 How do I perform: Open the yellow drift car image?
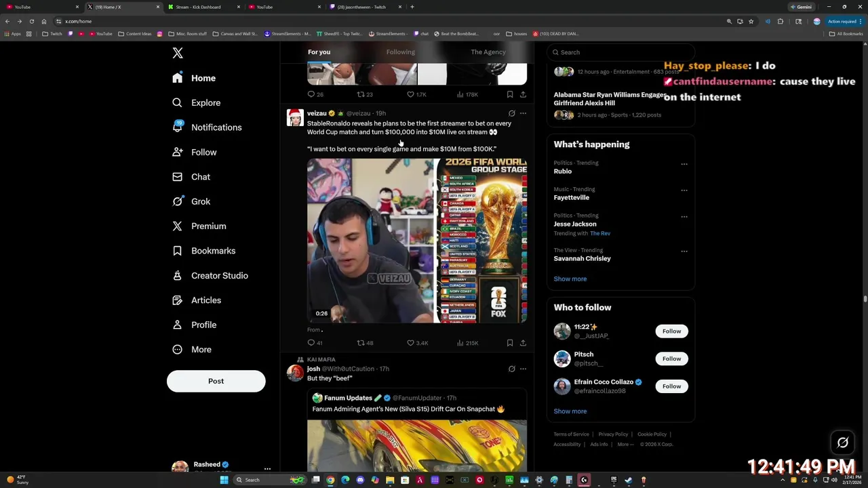tap(417, 445)
